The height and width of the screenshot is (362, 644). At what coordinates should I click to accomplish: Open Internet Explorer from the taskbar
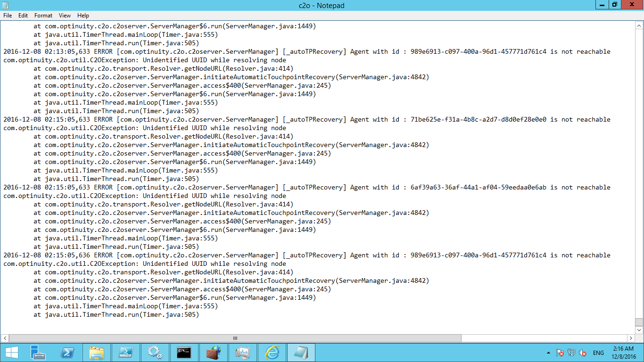(x=272, y=353)
